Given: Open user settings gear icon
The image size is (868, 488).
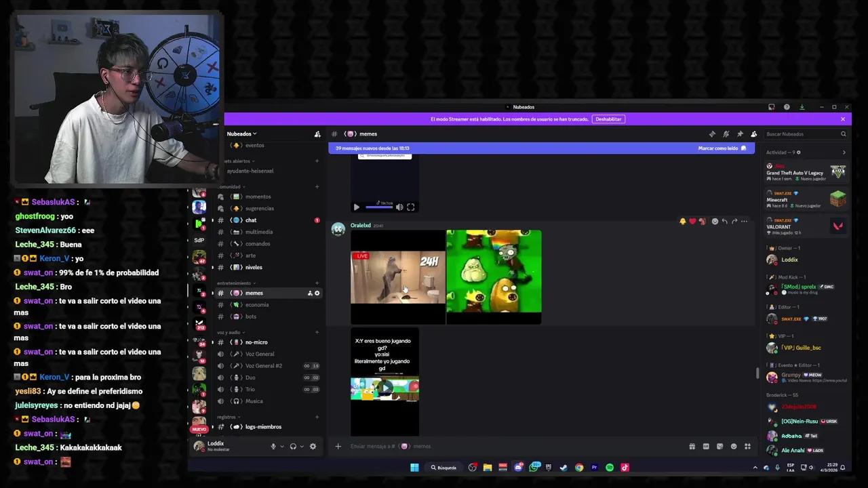Looking at the screenshot, I should pos(313,447).
